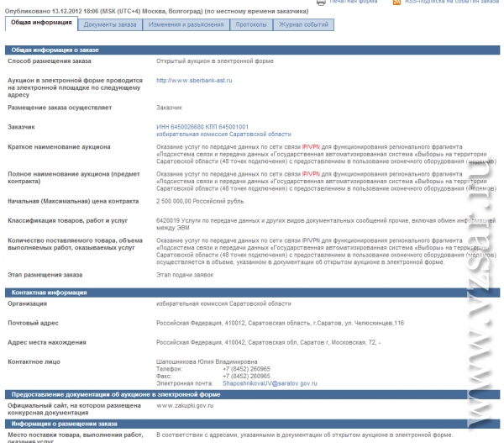The height and width of the screenshot is (443, 504).
Task: Switch to the Протоколы tab
Action: coord(251,24)
